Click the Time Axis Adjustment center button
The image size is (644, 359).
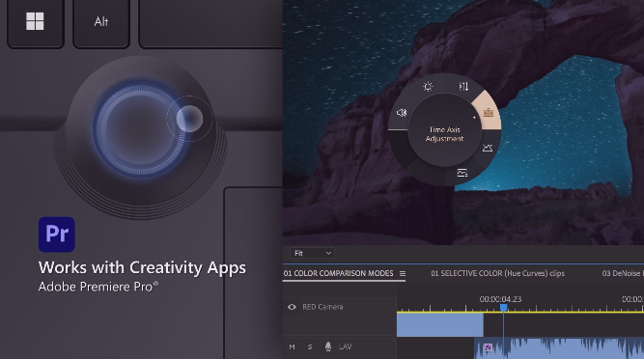444,134
